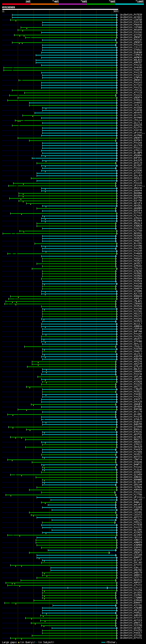The image size is (146, 644).
Task: Click label UniRef100_O78510
Action: 131,50
